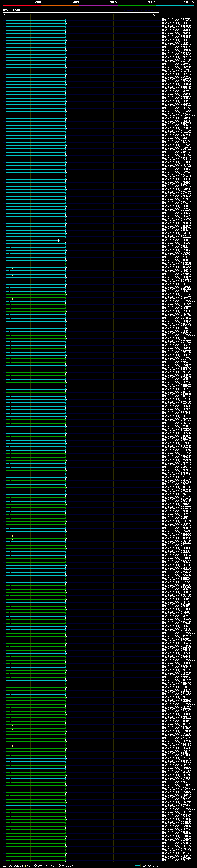Select hit UniRef100_A9RPK9

tap(177, 101)
